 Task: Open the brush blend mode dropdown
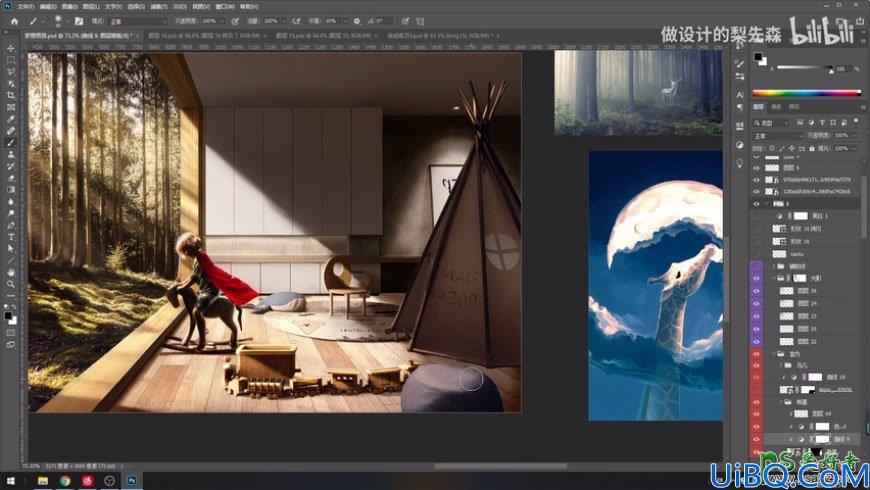pyautogui.click(x=137, y=21)
